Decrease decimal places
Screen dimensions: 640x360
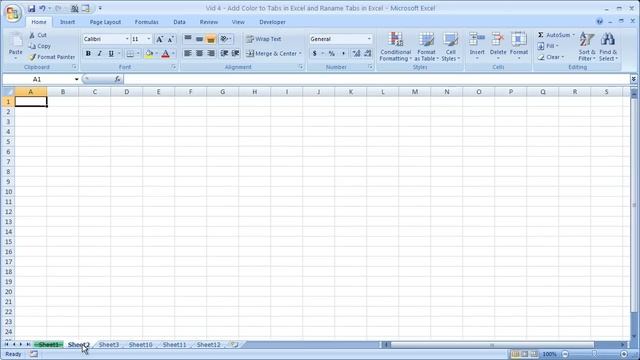point(368,53)
